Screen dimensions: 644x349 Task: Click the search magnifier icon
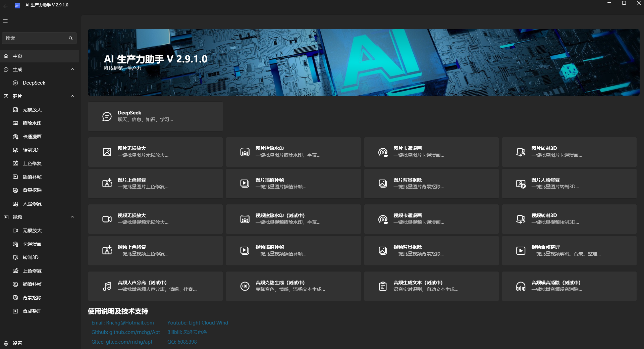tap(70, 38)
